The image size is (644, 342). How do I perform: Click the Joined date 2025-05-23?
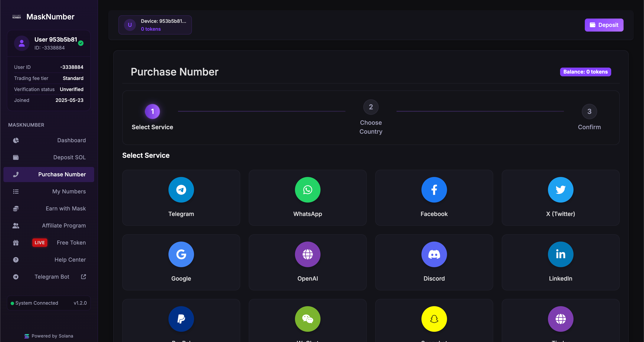(69, 100)
